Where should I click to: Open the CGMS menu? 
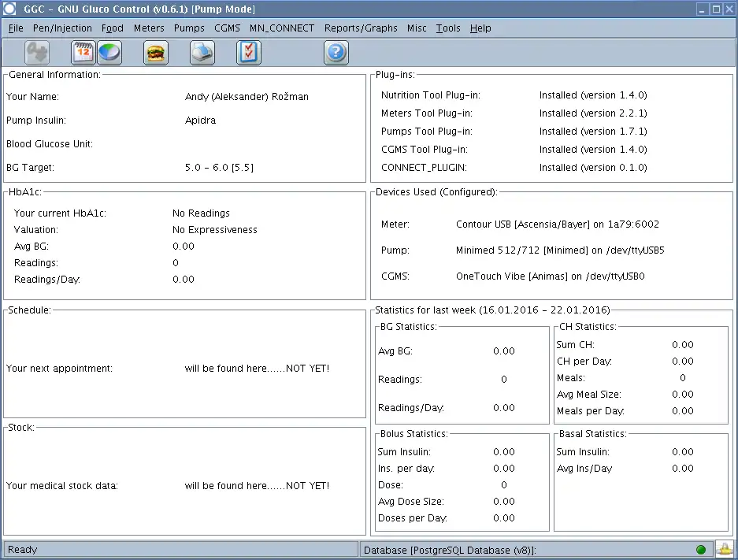point(227,28)
